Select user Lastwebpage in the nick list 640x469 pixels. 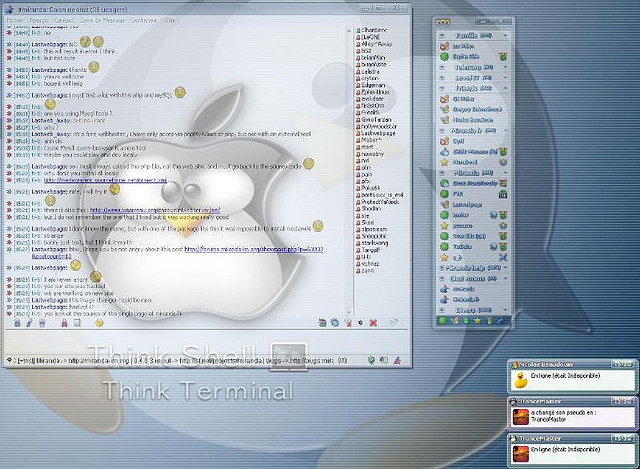376,133
